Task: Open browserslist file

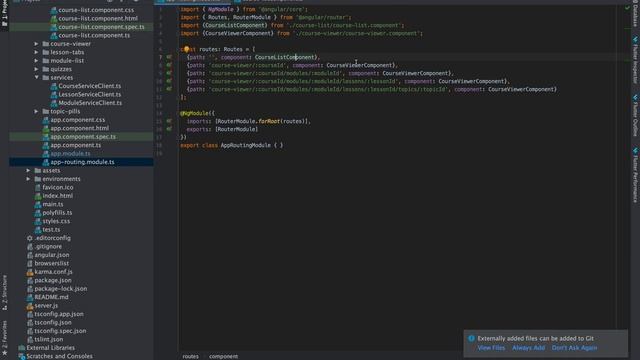Action: click(x=51, y=263)
